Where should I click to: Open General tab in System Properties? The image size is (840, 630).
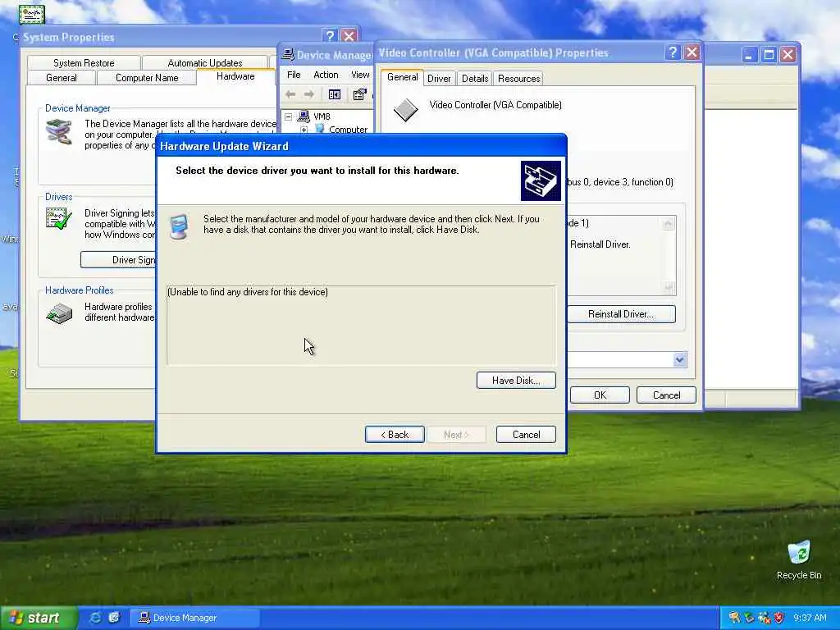pyautogui.click(x=61, y=78)
